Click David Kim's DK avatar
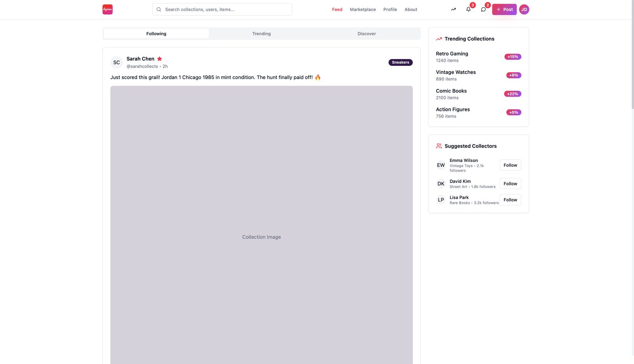The width and height of the screenshot is (634, 364). coord(441,184)
